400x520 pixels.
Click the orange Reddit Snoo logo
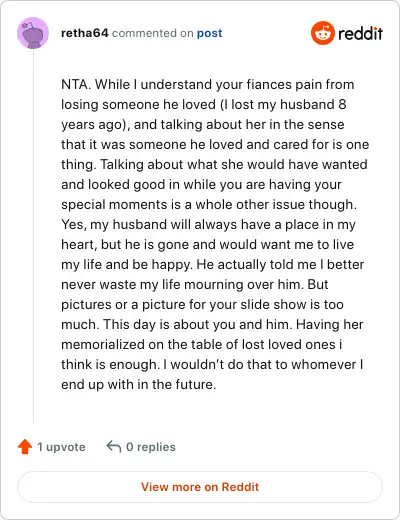(x=322, y=33)
